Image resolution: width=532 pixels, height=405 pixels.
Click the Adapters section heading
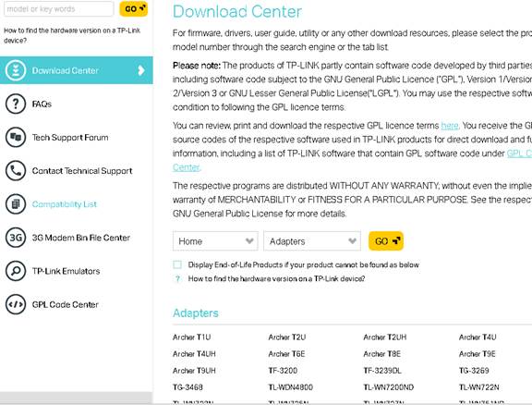point(196,313)
